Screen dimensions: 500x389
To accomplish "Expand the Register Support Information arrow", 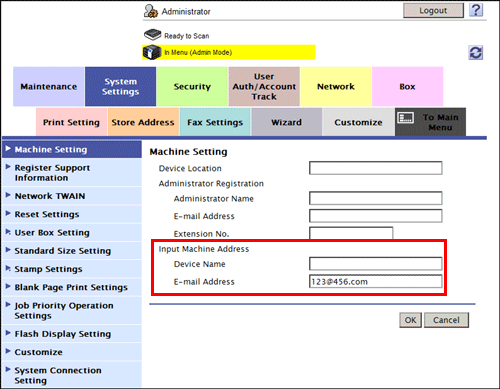I will point(8,167).
